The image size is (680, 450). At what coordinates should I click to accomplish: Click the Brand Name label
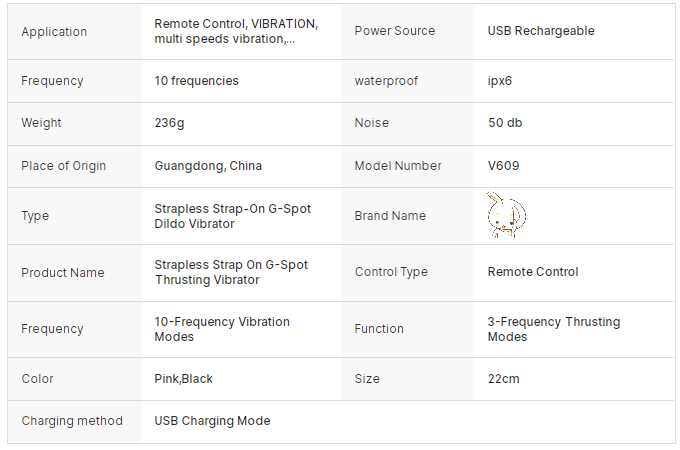click(x=390, y=215)
